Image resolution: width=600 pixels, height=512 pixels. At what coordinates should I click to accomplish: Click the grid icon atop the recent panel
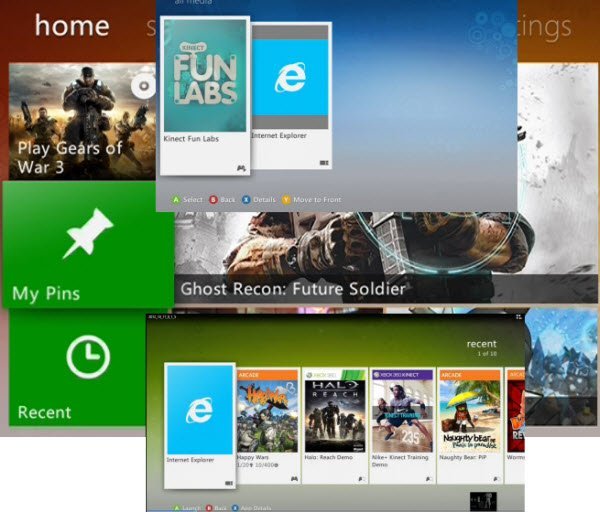click(x=518, y=317)
